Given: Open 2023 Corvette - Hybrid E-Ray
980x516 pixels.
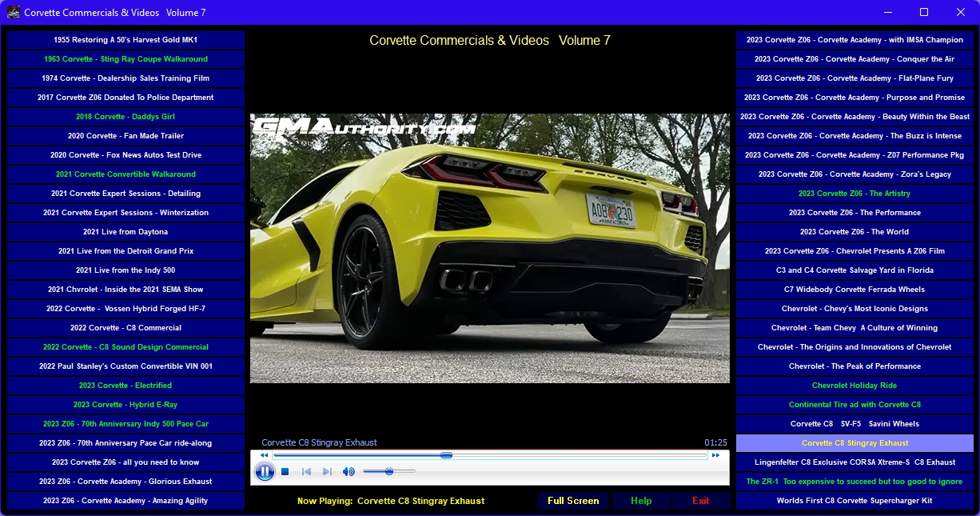Looking at the screenshot, I should [x=125, y=405].
